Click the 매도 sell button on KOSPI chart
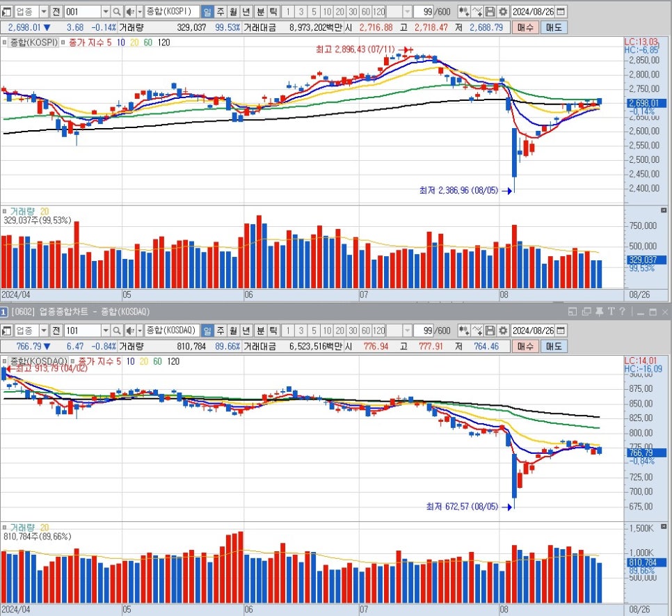The height and width of the screenshot is (616, 672). [554, 27]
